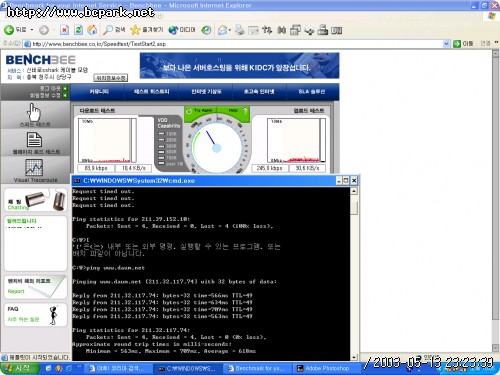
Task: Click the binoculars icon in IE toolbar
Action: [282, 30]
